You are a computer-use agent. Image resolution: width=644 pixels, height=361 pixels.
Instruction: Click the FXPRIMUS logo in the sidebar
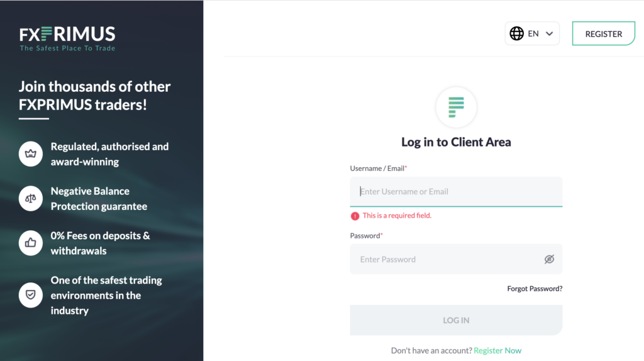67,38
